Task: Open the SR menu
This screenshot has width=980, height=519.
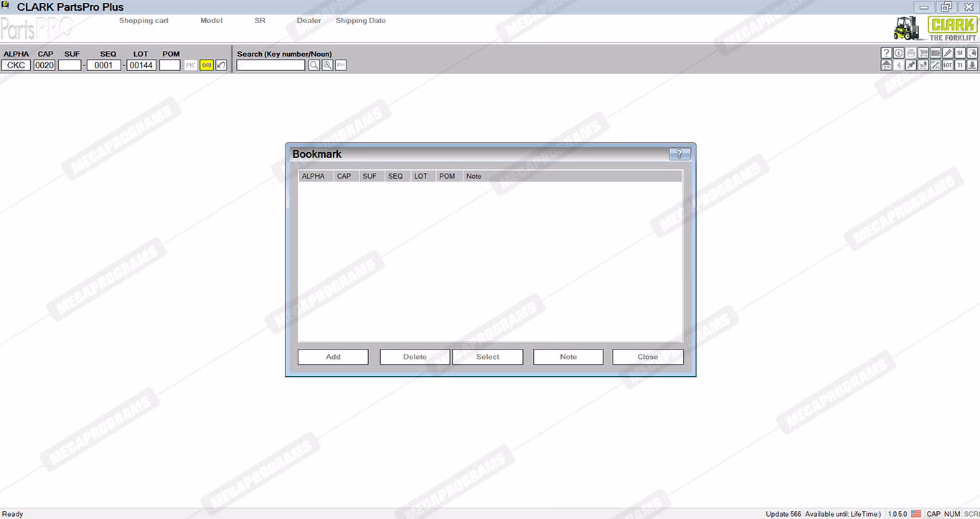Action: [x=260, y=21]
